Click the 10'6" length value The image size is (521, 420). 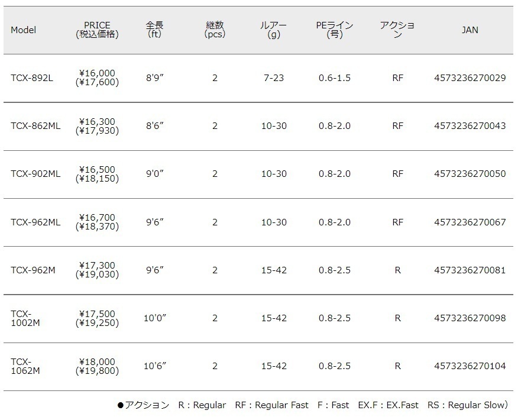click(x=155, y=366)
